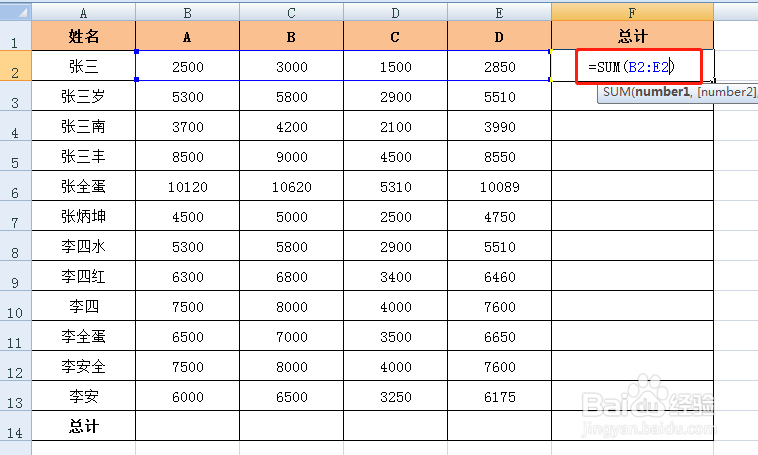Click cell with value 6300
Viewport: 758px width, 455px height.
(x=188, y=276)
